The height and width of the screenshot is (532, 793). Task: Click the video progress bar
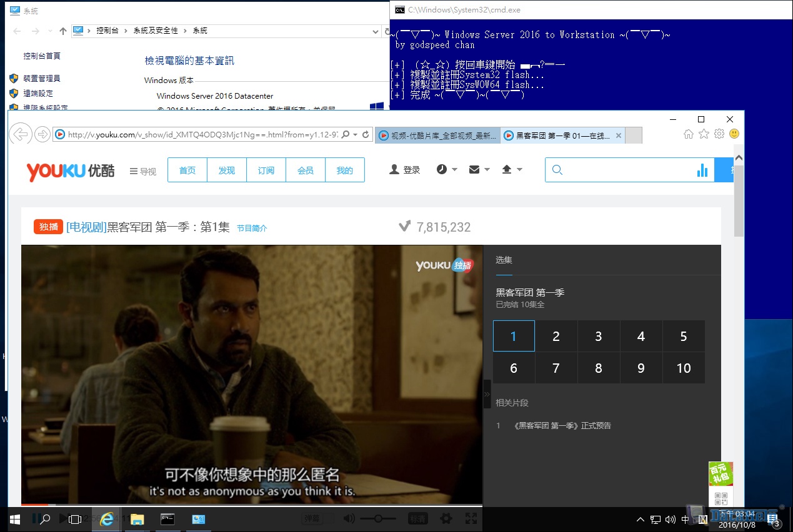pyautogui.click(x=250, y=505)
